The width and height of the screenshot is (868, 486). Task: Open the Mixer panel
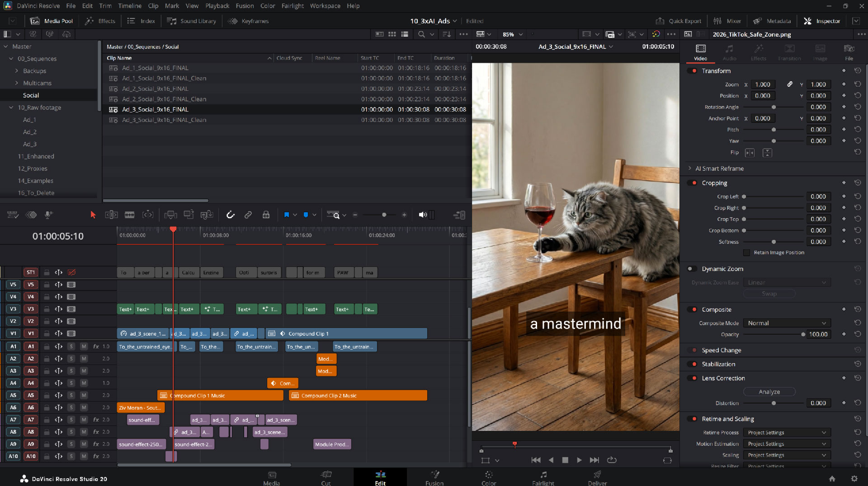[x=727, y=21]
